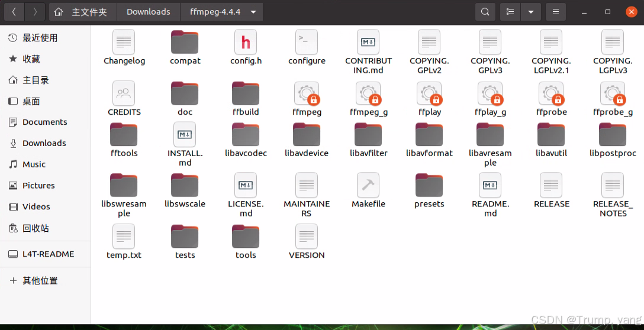Open 其他位置 other locations

(45, 280)
